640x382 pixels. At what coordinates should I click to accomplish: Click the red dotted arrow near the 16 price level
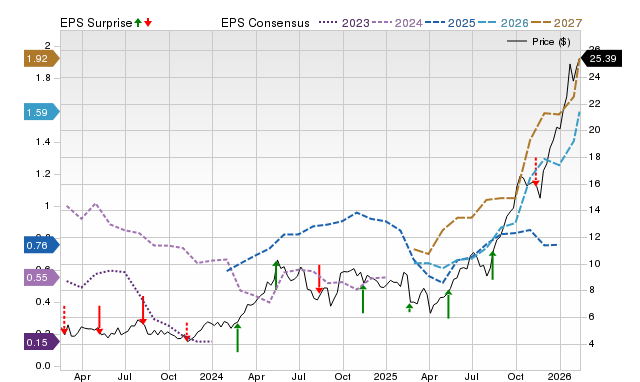tap(536, 171)
